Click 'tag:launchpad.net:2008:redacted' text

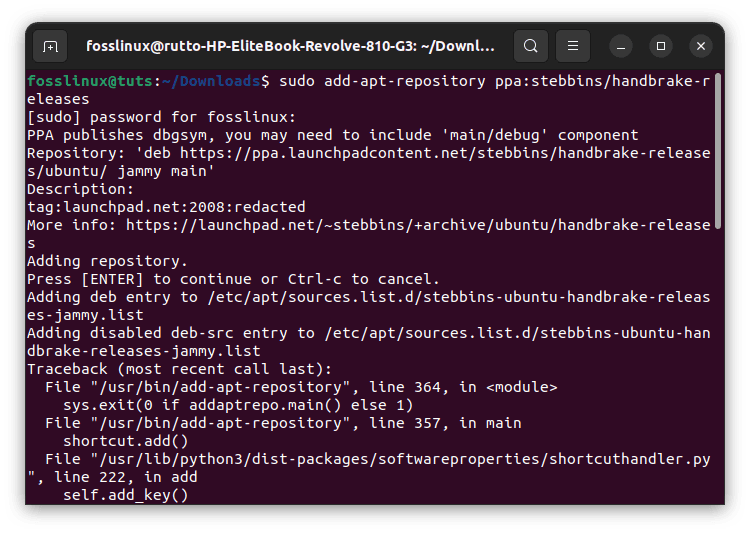[x=166, y=207]
